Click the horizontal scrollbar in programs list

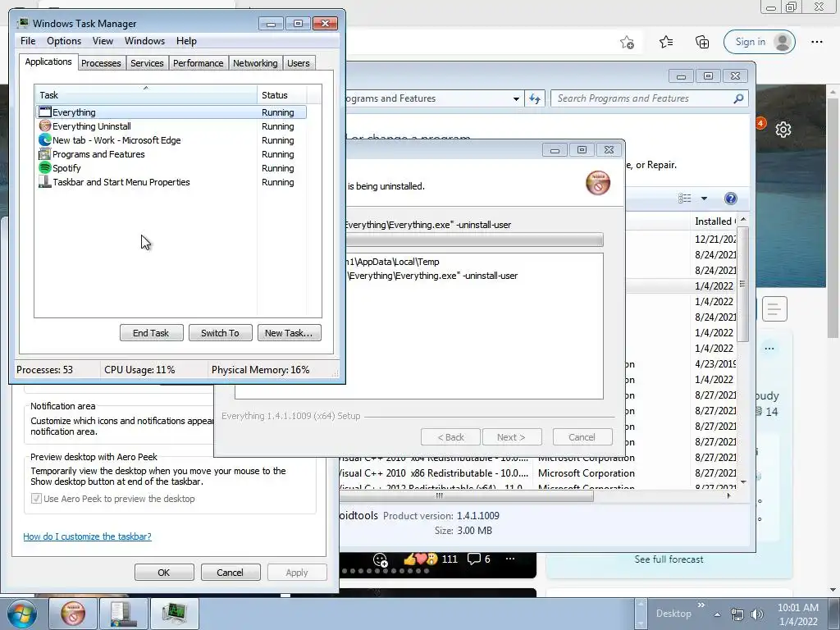[x=466, y=495]
